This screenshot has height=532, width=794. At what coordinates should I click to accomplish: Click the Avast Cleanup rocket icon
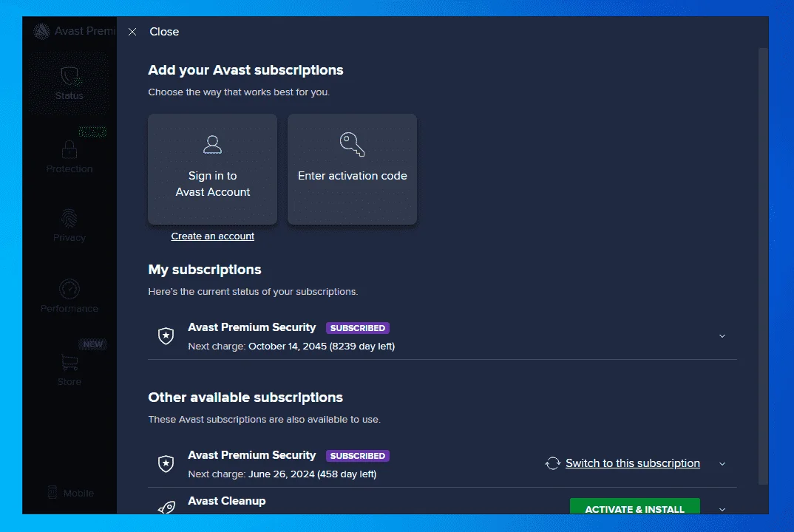[x=166, y=507]
